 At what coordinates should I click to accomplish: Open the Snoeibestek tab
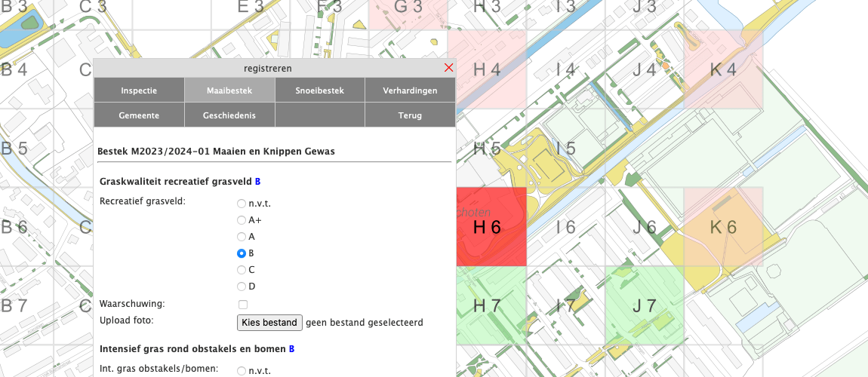[x=320, y=90]
